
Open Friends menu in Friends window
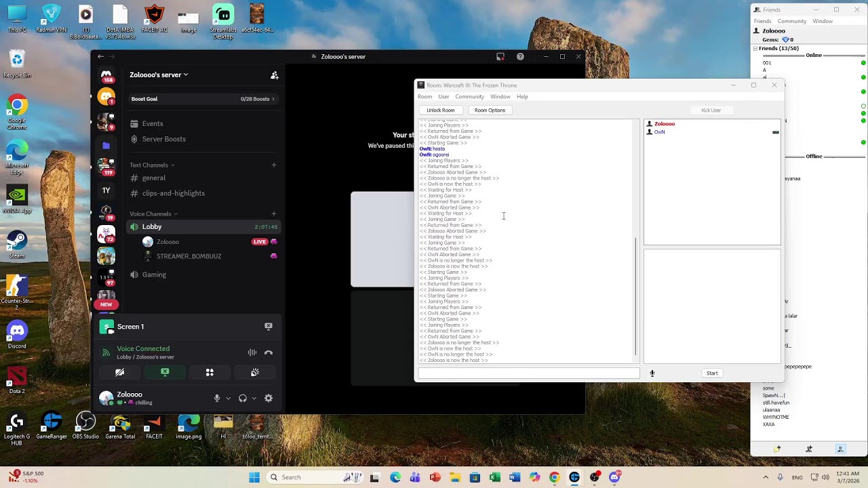762,21
